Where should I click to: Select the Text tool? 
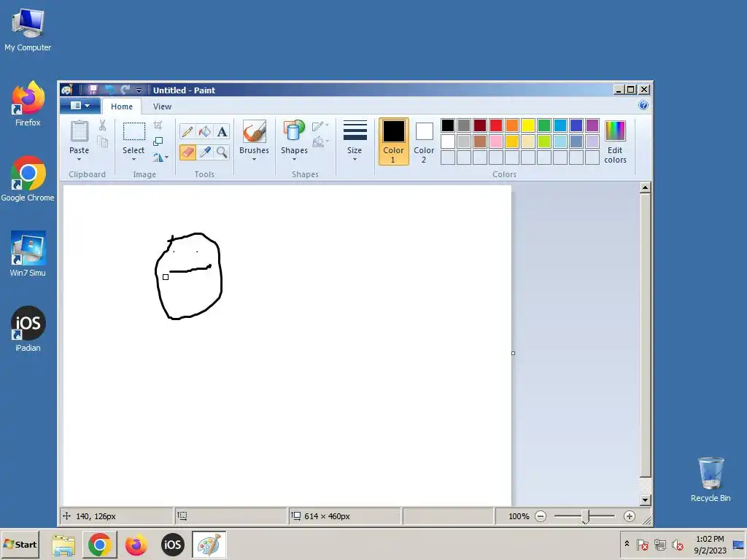click(222, 131)
